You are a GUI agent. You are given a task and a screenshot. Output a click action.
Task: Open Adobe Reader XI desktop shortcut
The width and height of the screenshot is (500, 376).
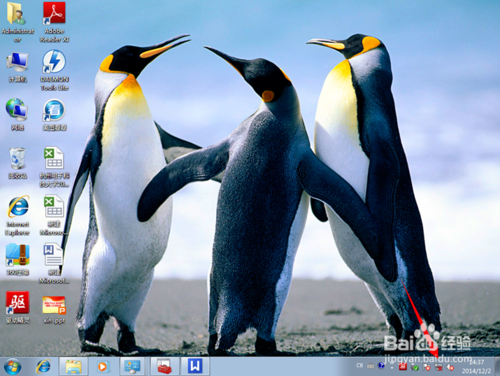click(x=54, y=22)
